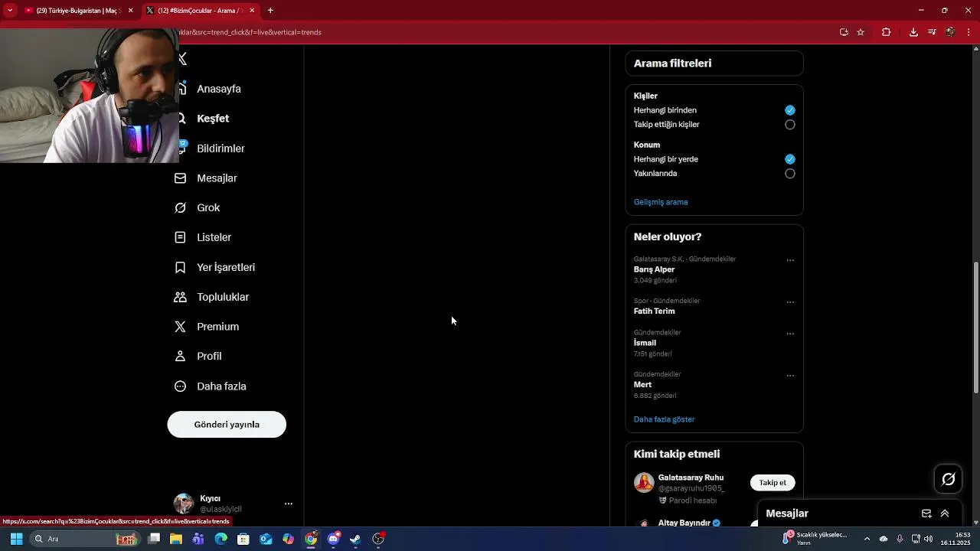Close the #BizimÇocuklar tab

pyautogui.click(x=252, y=11)
